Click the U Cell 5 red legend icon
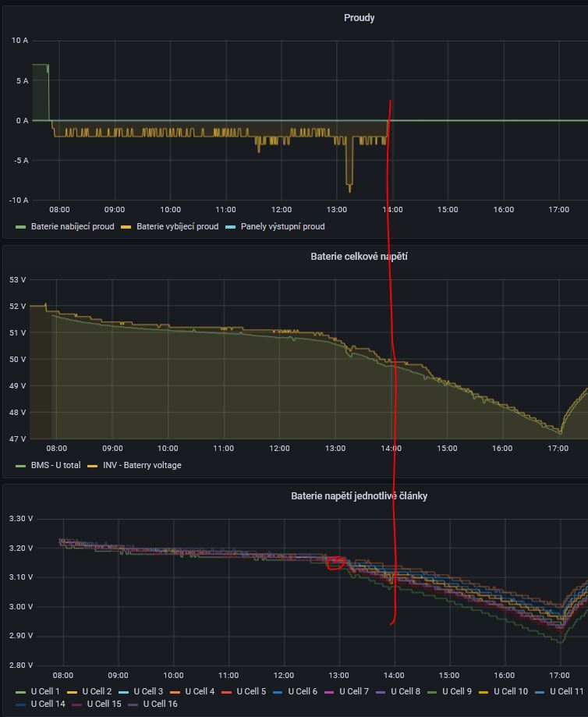The image size is (588, 717). pos(227,692)
